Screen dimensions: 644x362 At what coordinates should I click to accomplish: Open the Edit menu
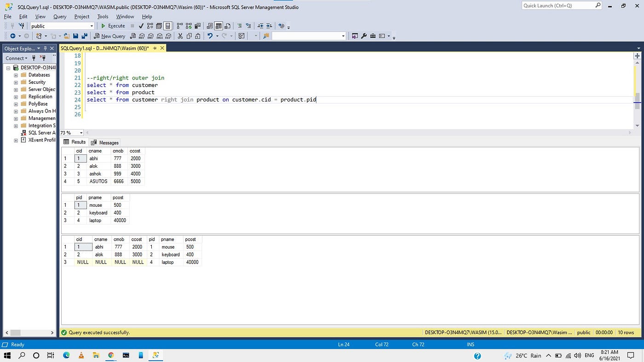(23, 17)
